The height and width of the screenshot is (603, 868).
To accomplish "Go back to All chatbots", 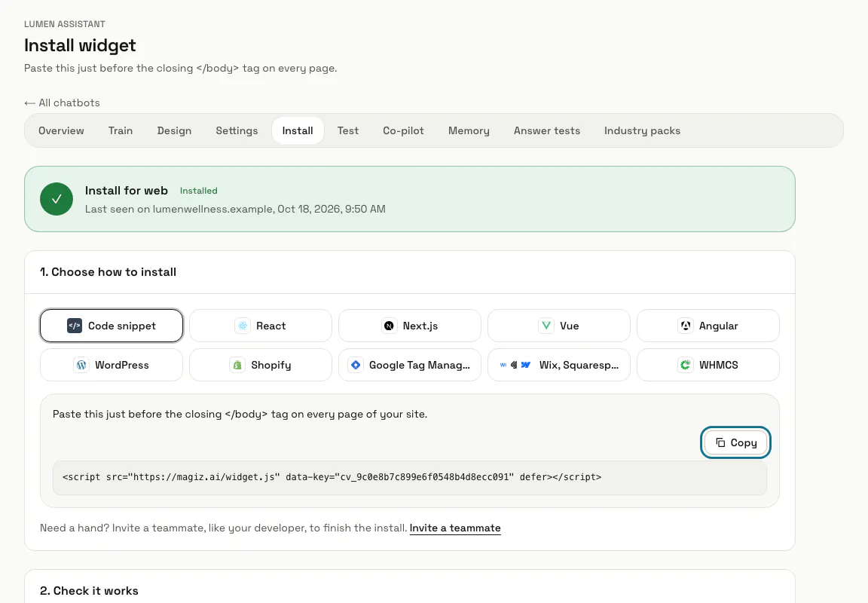I will point(62,103).
